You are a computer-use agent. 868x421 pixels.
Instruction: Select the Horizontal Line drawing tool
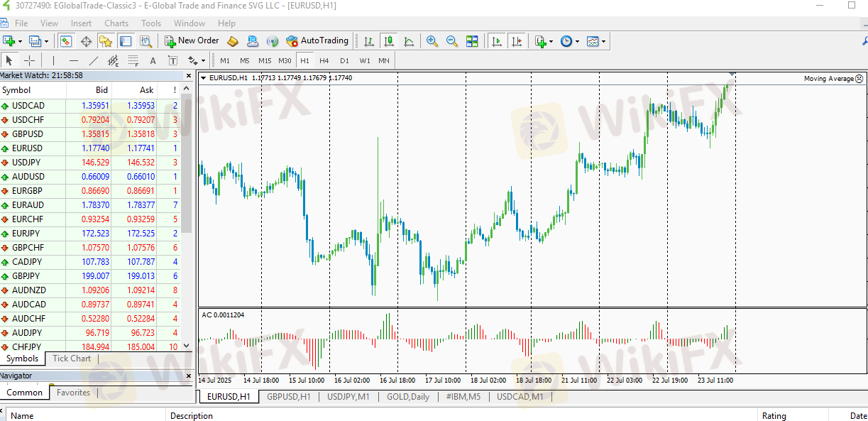(x=73, y=60)
